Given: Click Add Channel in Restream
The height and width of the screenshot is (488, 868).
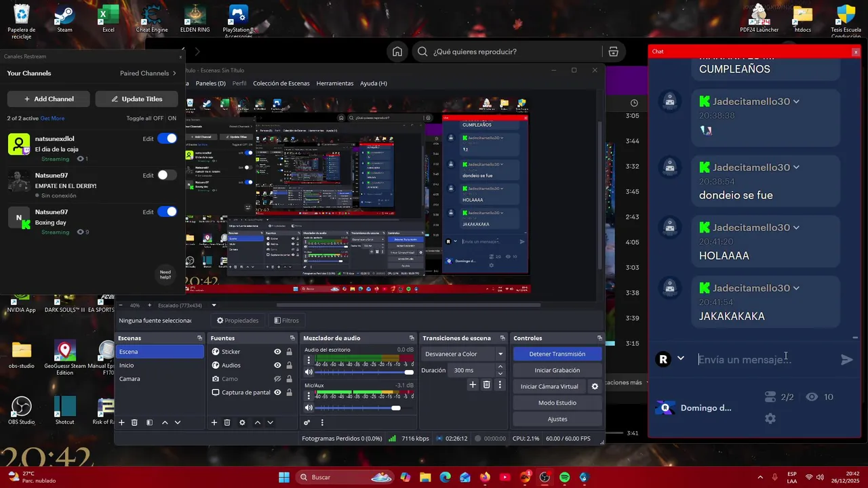Looking at the screenshot, I should pos(48,99).
